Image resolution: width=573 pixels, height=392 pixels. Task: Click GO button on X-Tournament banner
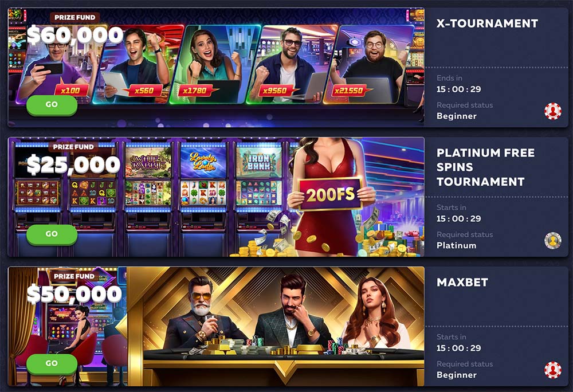pos(52,105)
